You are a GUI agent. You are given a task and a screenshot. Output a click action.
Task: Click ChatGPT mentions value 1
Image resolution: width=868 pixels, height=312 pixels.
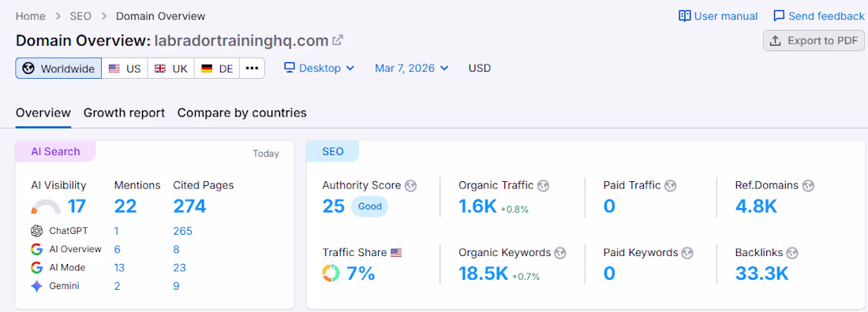(116, 231)
